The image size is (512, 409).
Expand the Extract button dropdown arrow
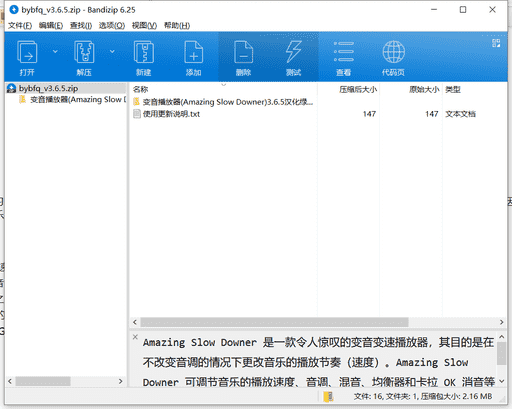pyautogui.click(x=112, y=51)
